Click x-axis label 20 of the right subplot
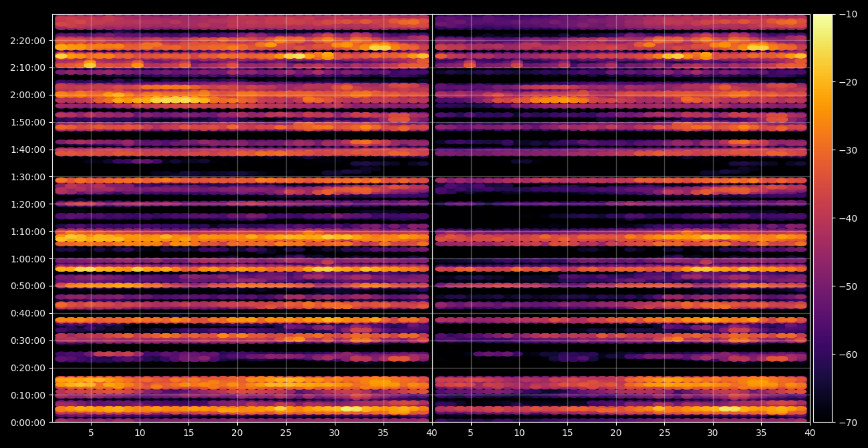Viewport: 868px width, 448px height. coord(616,433)
